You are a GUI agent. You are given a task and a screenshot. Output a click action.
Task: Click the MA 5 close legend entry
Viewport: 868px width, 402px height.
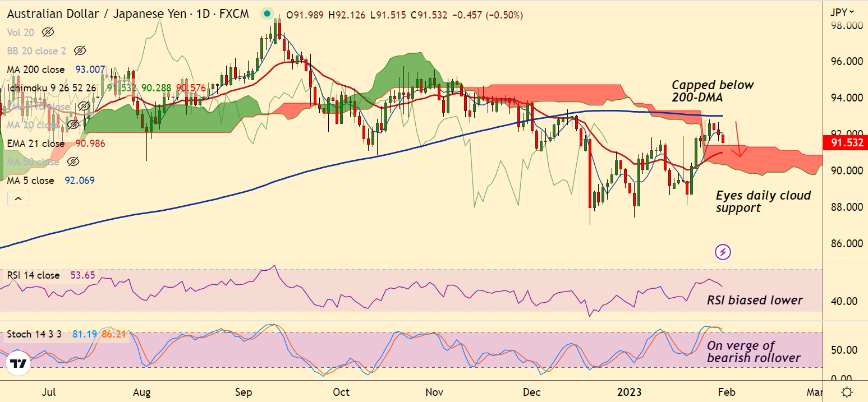tap(31, 181)
